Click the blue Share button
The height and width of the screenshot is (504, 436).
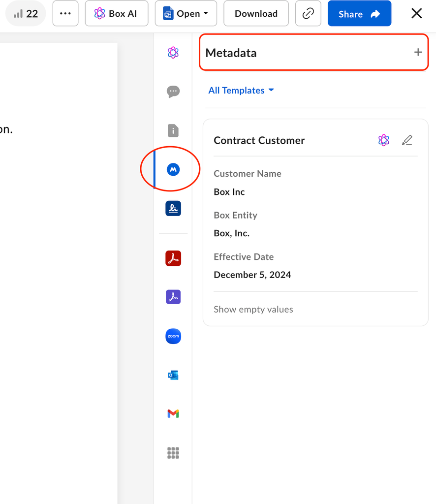click(359, 14)
